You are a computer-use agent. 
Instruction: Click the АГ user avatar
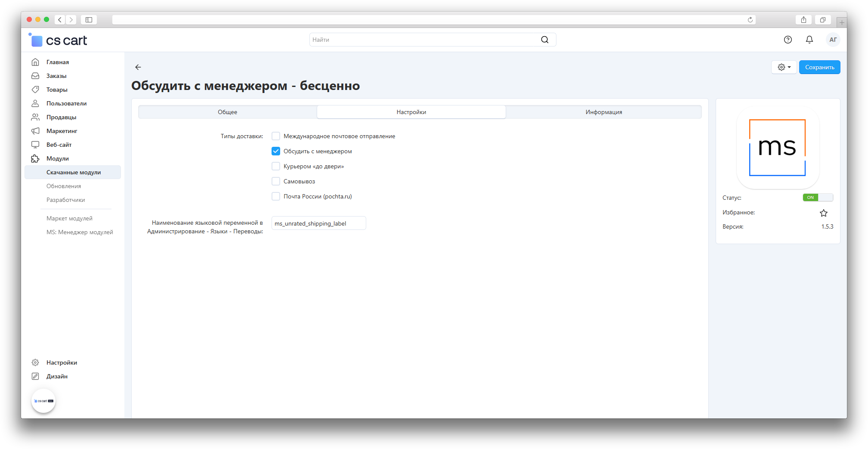tap(833, 40)
